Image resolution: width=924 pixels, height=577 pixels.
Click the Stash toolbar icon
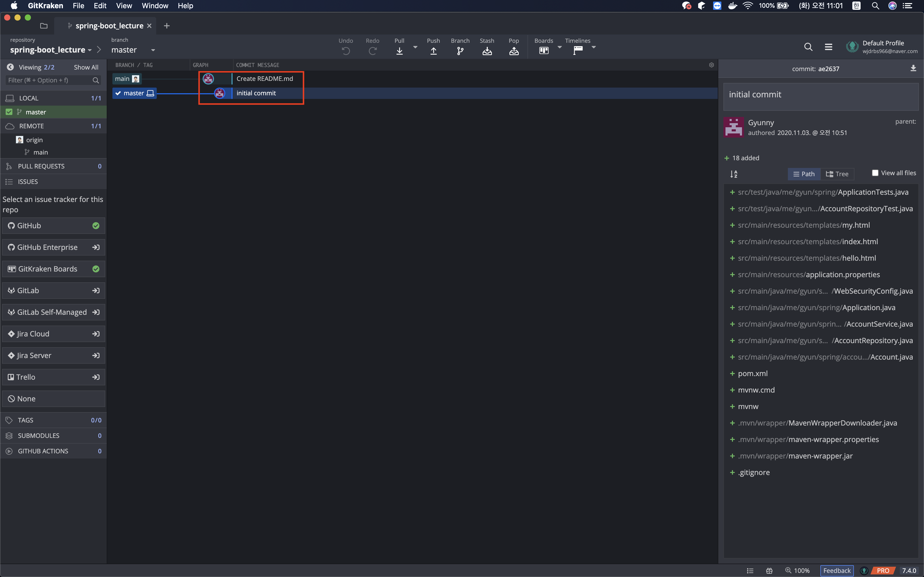pyautogui.click(x=486, y=51)
